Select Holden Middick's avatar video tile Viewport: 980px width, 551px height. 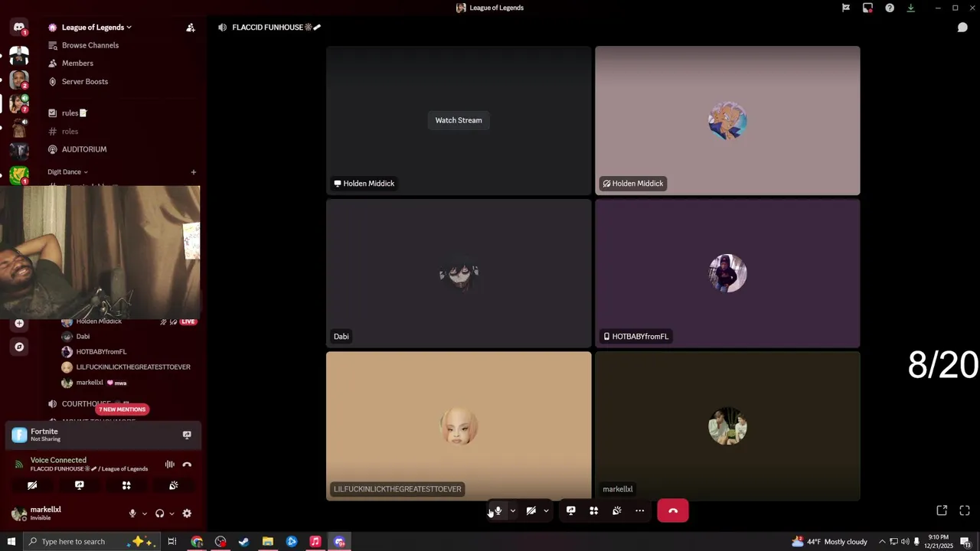[727, 120]
